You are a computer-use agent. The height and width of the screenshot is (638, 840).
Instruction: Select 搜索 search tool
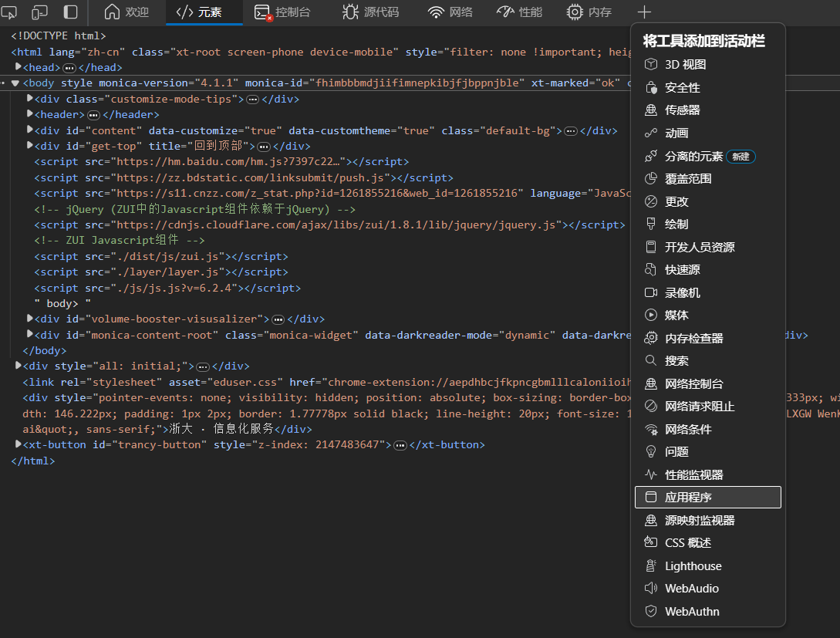click(707, 360)
